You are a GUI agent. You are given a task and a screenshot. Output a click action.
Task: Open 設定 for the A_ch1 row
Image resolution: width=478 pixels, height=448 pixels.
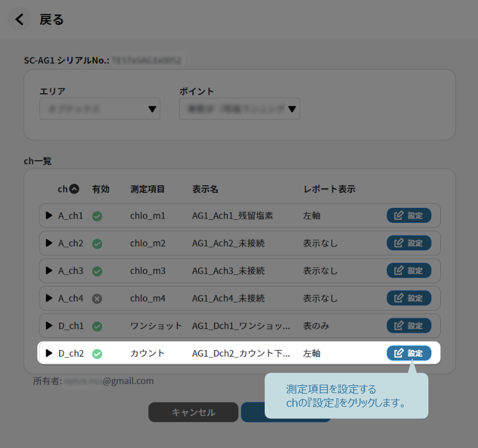pos(409,216)
